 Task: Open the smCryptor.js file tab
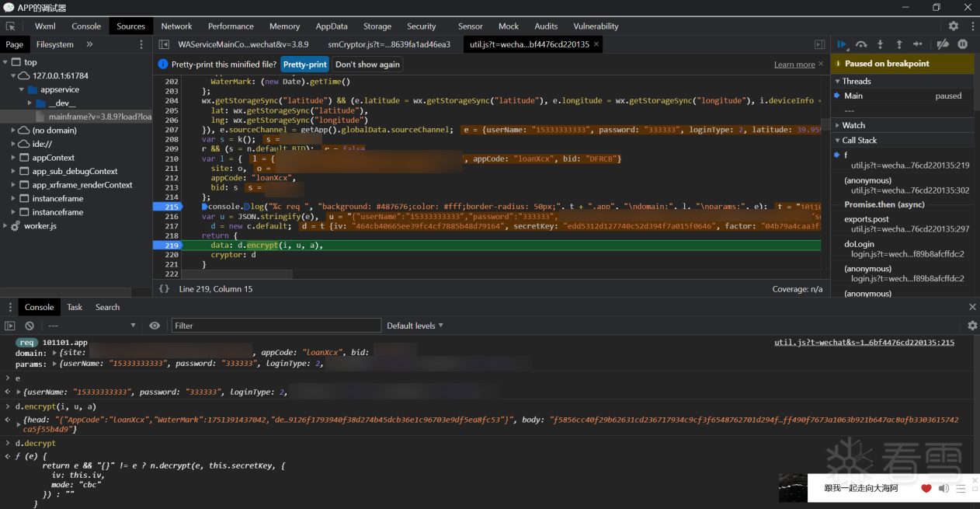388,44
